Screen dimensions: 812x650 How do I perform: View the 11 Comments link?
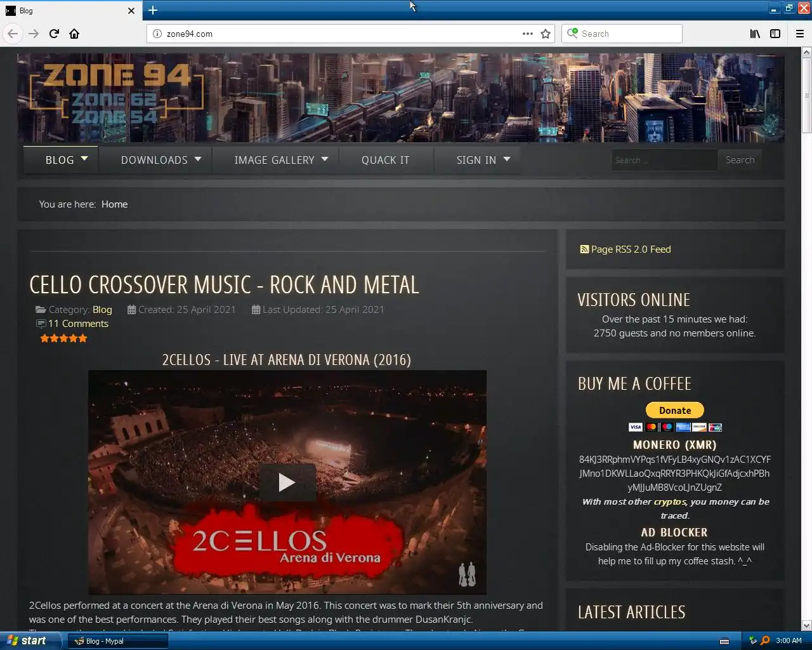click(78, 324)
